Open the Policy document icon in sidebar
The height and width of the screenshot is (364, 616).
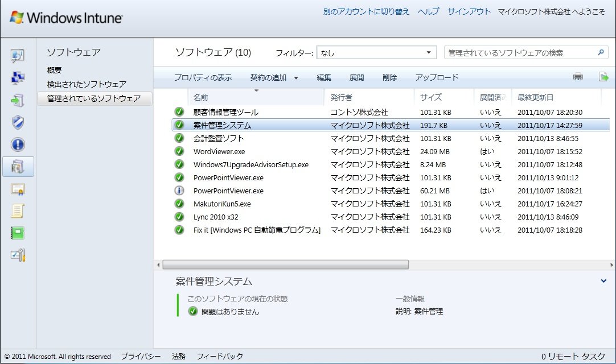[x=18, y=211]
